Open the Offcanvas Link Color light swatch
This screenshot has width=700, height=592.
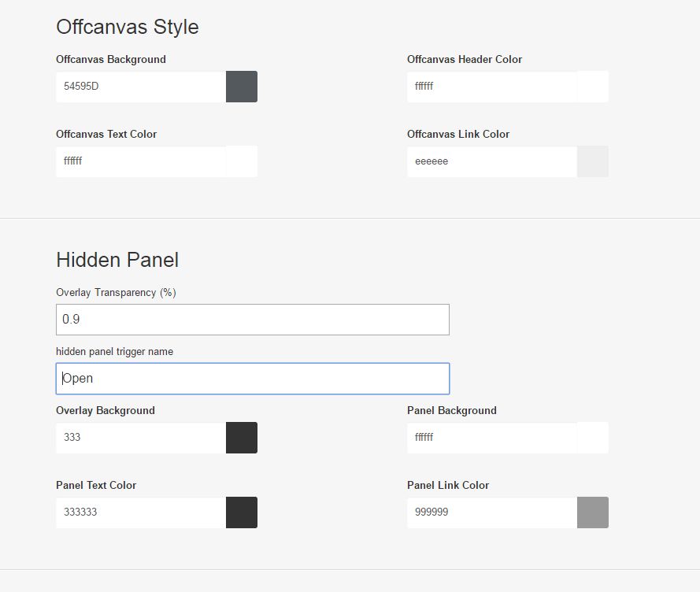(592, 161)
